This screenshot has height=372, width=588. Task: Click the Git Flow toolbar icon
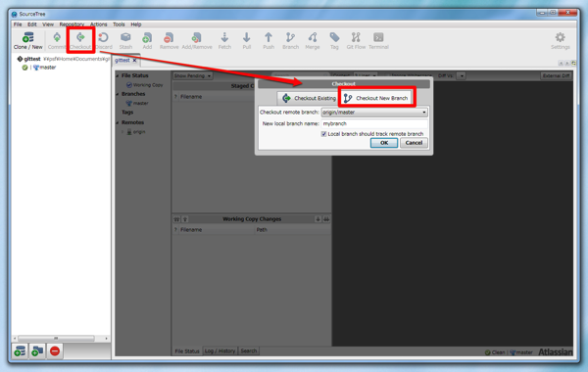coord(356,40)
